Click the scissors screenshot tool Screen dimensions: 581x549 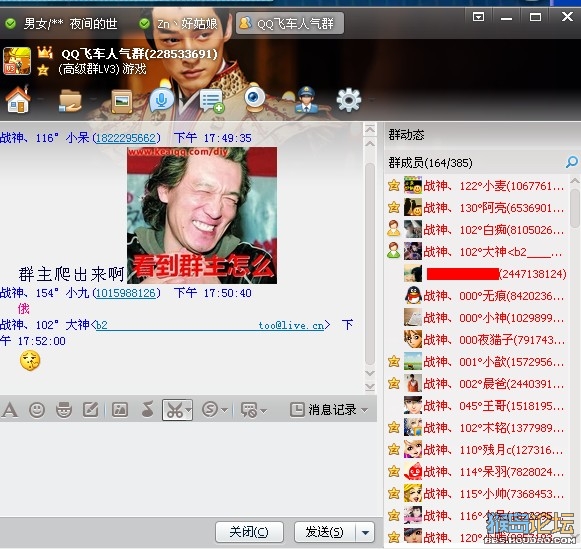click(174, 410)
